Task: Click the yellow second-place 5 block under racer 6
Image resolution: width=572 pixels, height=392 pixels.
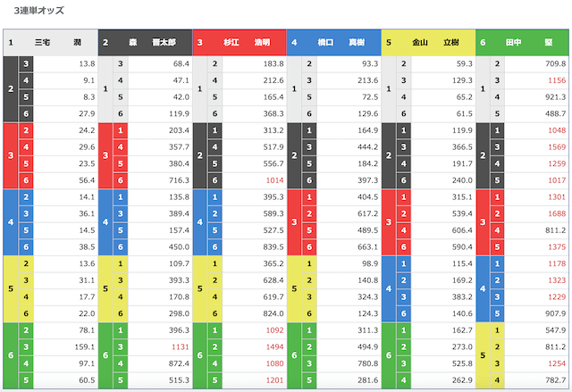Action: [483, 355]
